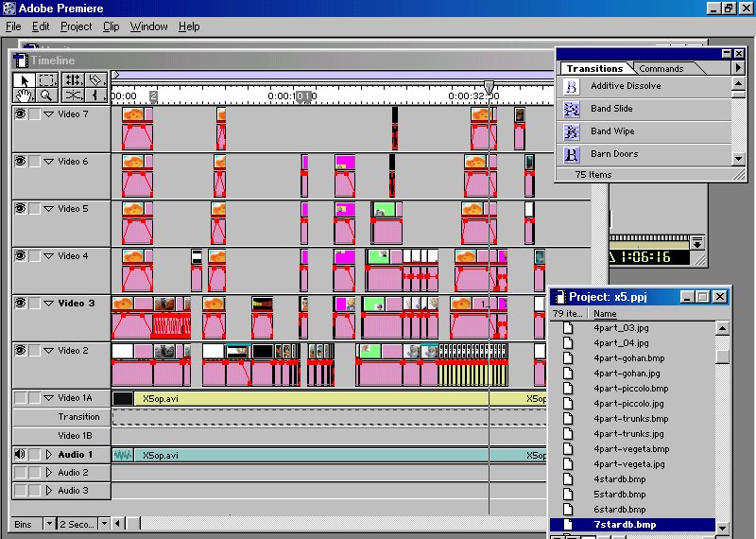The height and width of the screenshot is (539, 756).
Task: Click the black clip thumbnail on Video 1A
Action: [123, 399]
